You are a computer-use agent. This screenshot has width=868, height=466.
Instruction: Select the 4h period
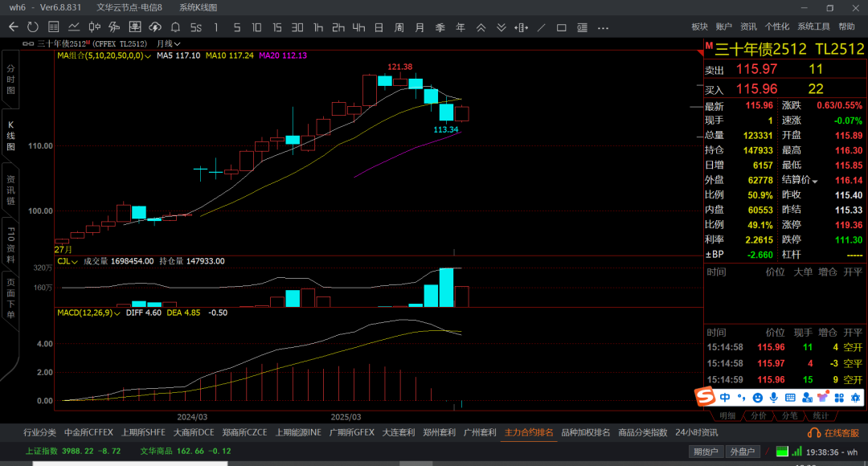click(358, 27)
